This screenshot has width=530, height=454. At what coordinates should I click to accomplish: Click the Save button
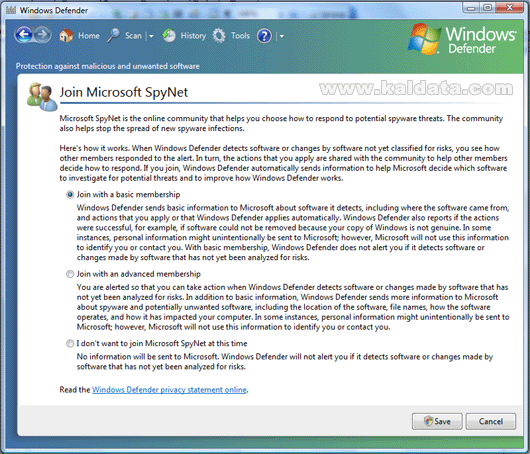pyautogui.click(x=437, y=421)
